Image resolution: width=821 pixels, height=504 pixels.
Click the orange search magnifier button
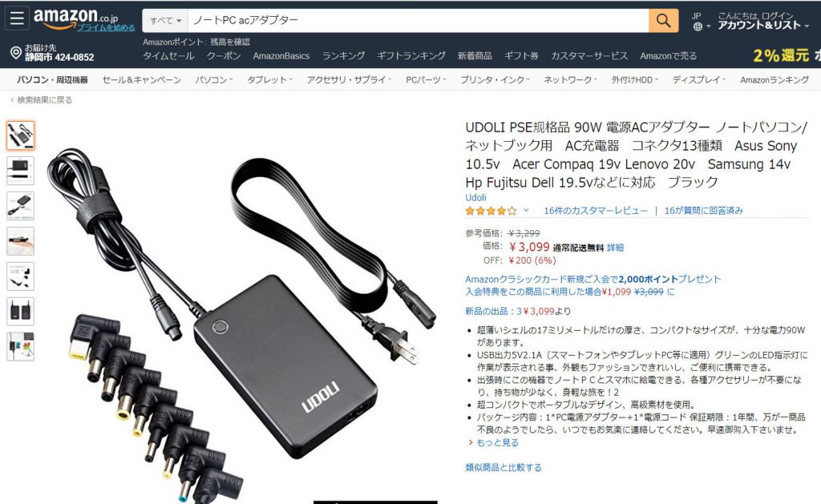point(663,20)
